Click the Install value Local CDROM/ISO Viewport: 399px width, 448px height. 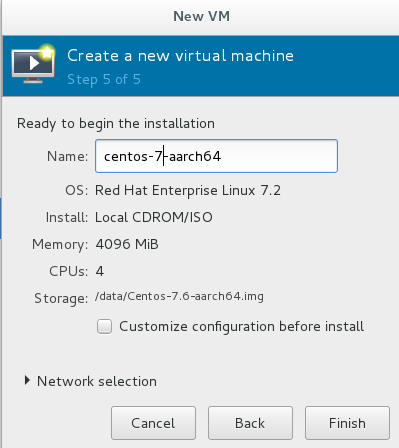click(154, 217)
